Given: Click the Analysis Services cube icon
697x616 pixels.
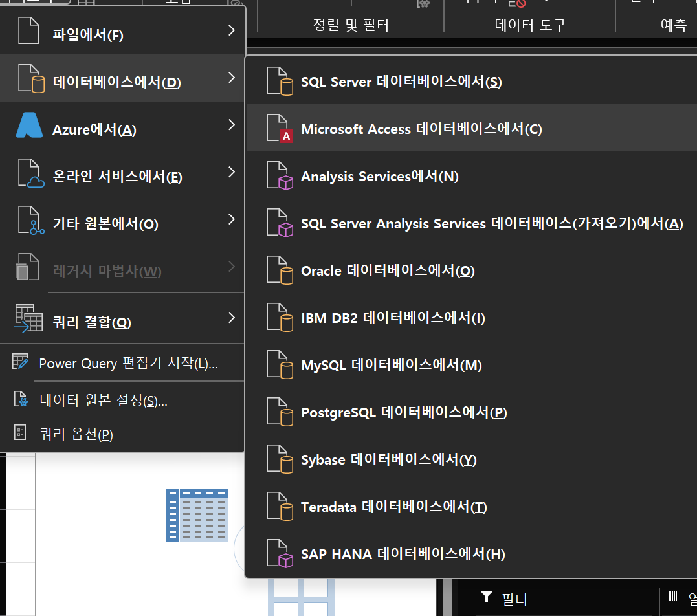Looking at the screenshot, I should tap(279, 176).
